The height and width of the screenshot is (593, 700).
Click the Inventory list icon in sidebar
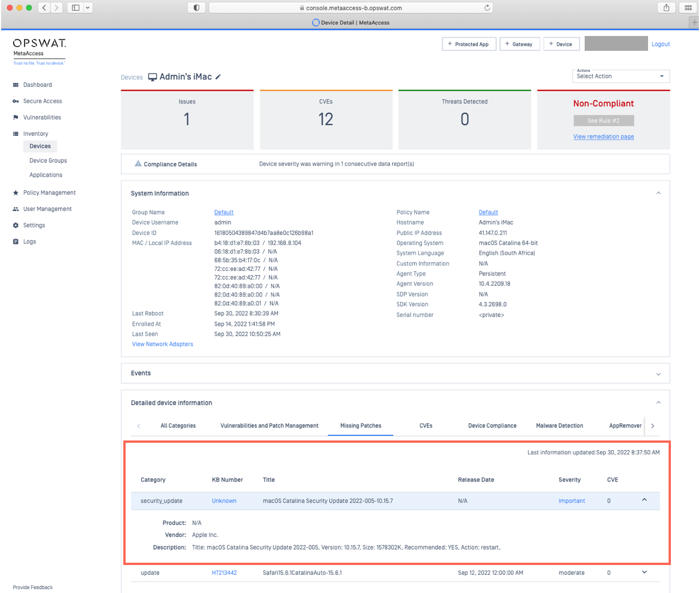click(x=15, y=134)
